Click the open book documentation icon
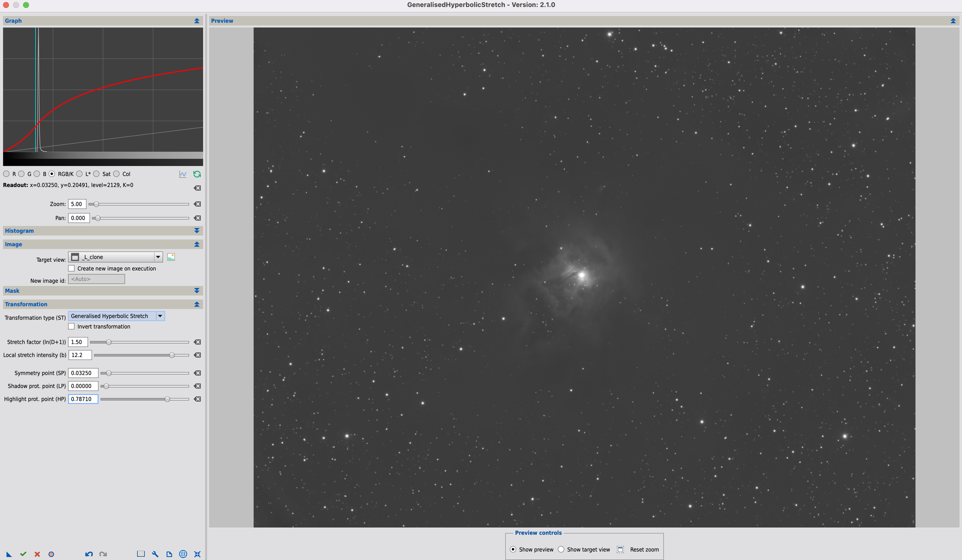Viewport: 962px width, 560px height. (x=141, y=554)
